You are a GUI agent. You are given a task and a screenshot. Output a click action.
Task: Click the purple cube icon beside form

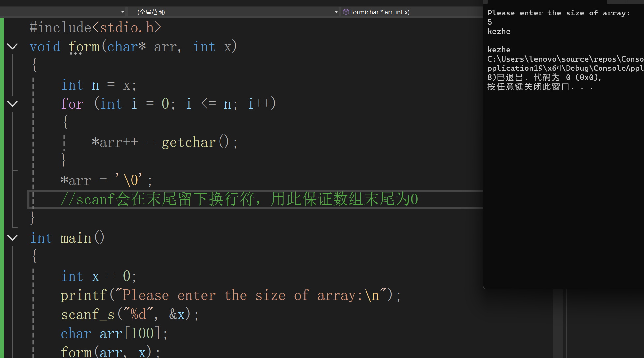pos(346,12)
